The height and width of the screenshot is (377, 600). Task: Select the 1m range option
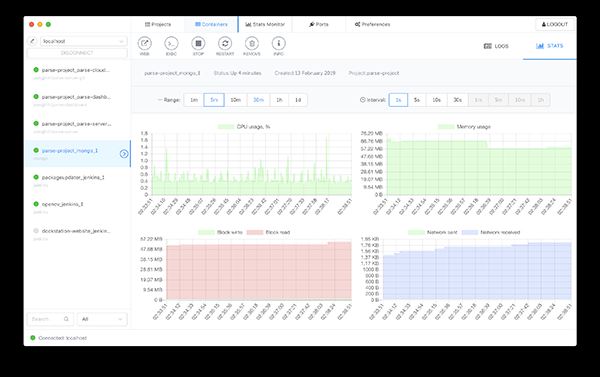tap(194, 100)
